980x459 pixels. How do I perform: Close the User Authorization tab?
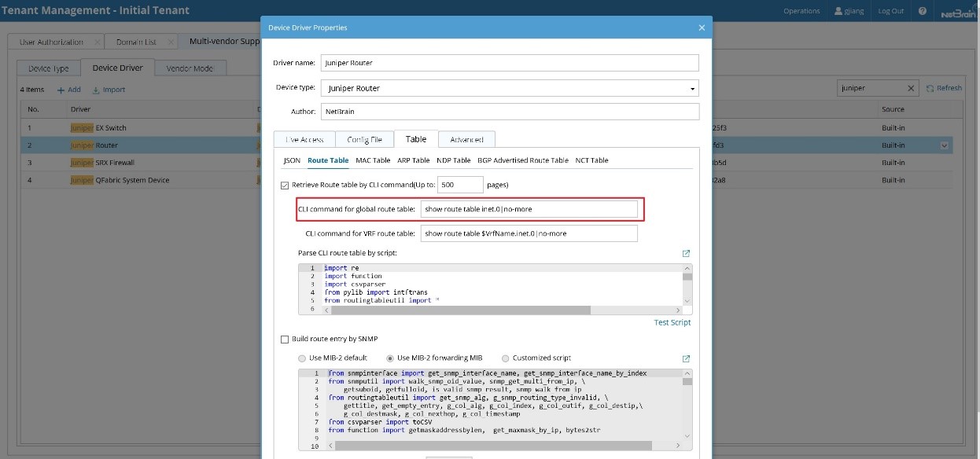[97, 42]
